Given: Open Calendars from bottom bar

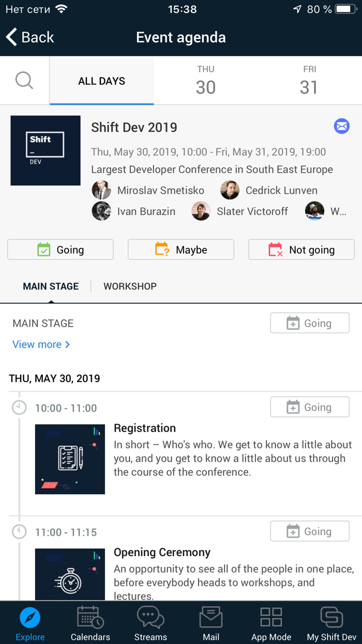Looking at the screenshot, I should (90, 623).
